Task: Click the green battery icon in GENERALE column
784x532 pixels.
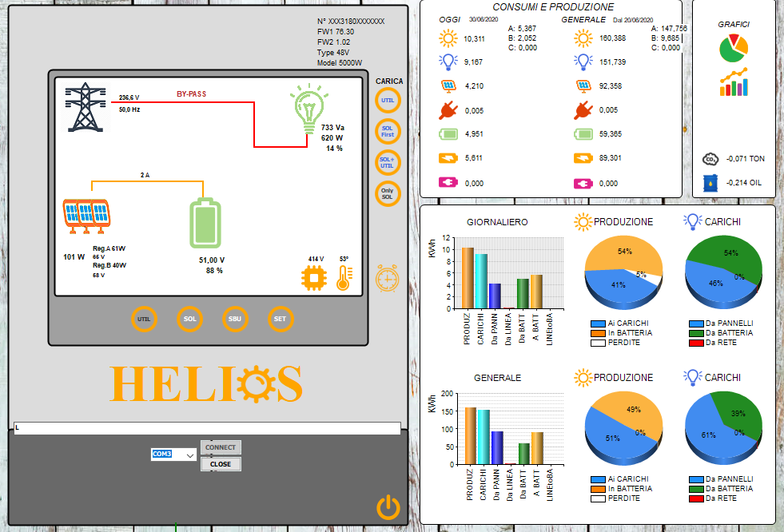Action: point(583,134)
